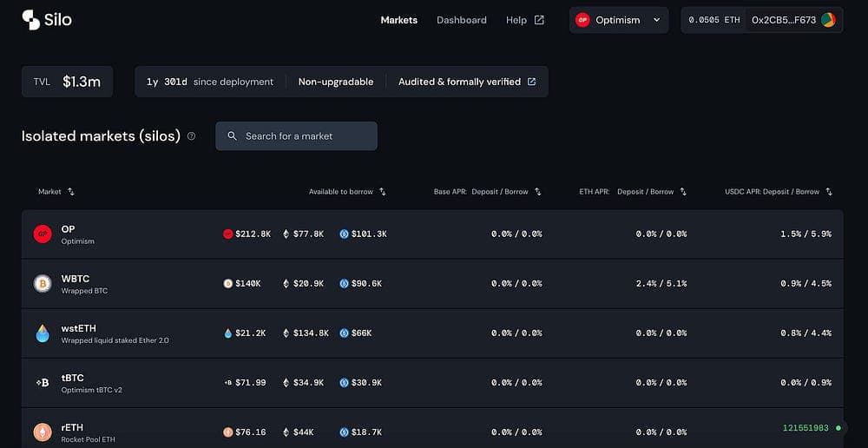Open the wstETH market name
Screen dimensions: 868x448
(79, 328)
